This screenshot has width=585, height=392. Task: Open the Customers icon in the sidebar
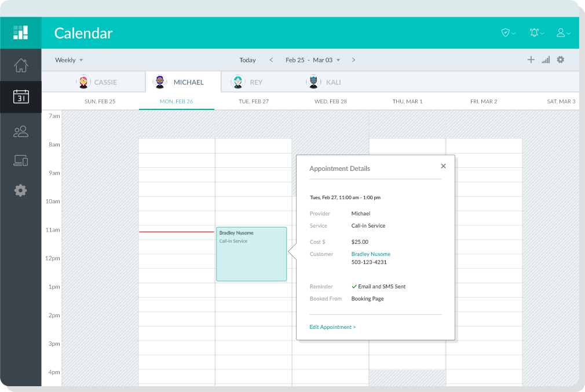coord(21,131)
